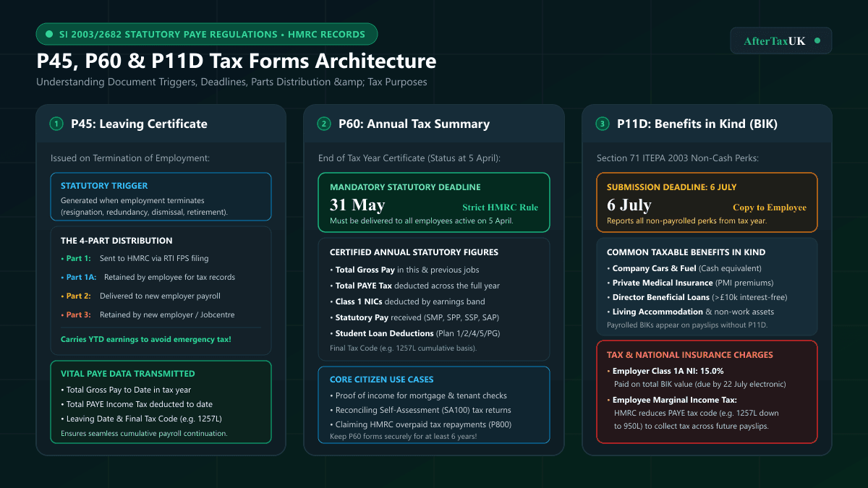Viewport: 868px width, 488px height.
Task: Select the 'Private Medical Insurance' bullet
Action: [x=690, y=283]
